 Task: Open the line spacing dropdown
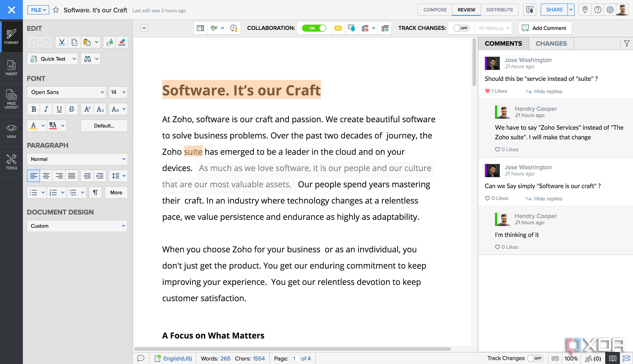tap(118, 176)
